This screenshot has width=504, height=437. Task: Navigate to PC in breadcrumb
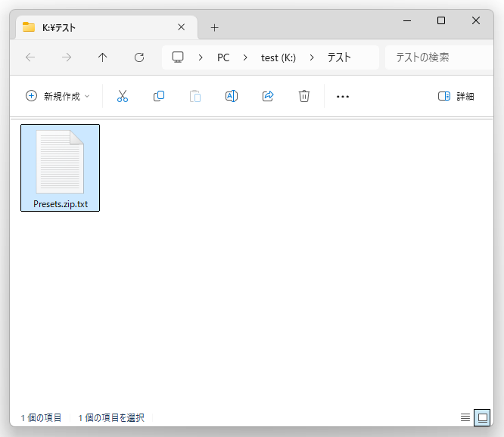point(223,57)
